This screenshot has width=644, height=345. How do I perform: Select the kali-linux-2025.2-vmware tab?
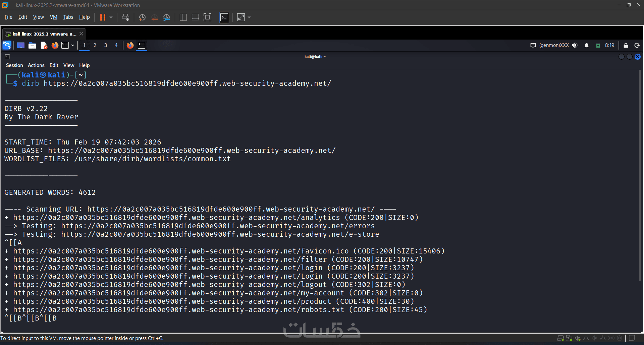[44, 34]
